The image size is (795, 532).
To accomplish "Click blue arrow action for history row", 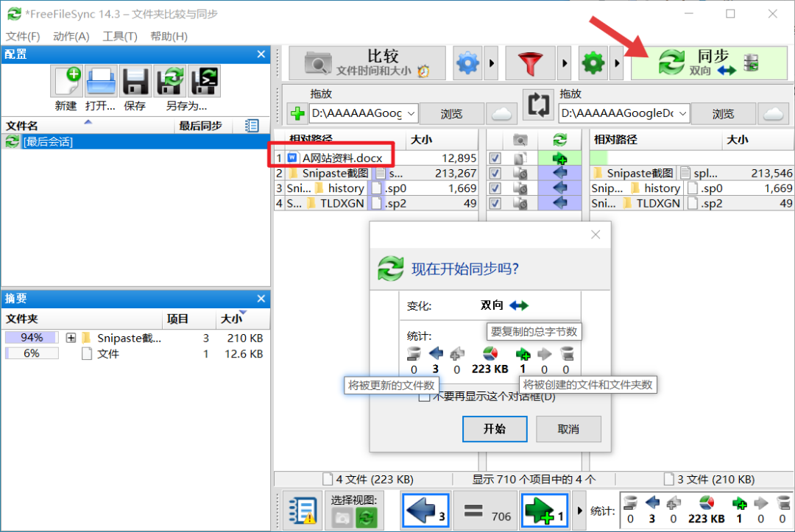I will [x=559, y=188].
